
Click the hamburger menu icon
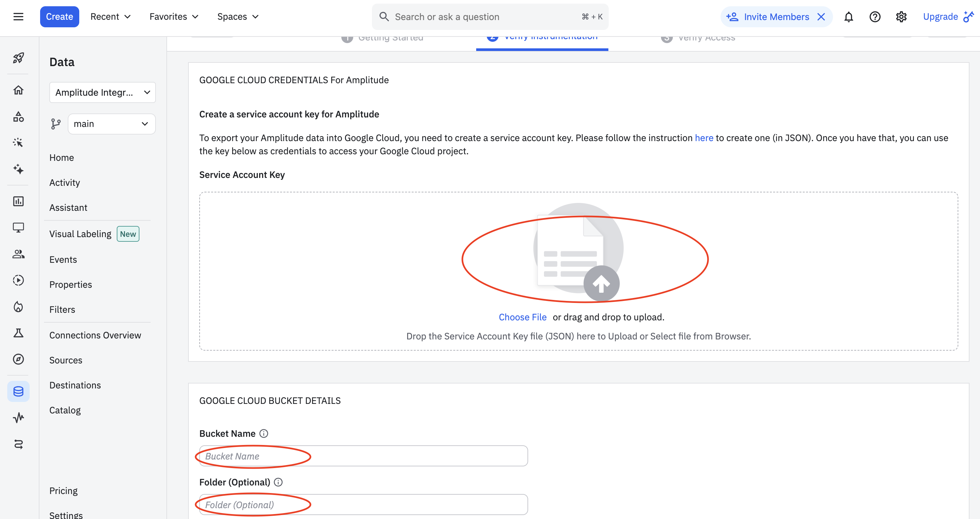pyautogui.click(x=18, y=17)
